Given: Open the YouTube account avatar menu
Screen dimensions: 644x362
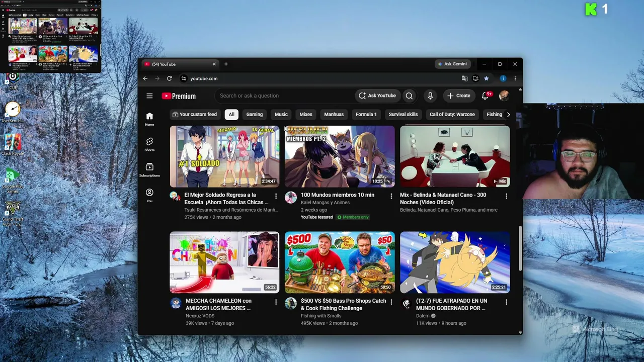Looking at the screenshot, I should coord(504,96).
